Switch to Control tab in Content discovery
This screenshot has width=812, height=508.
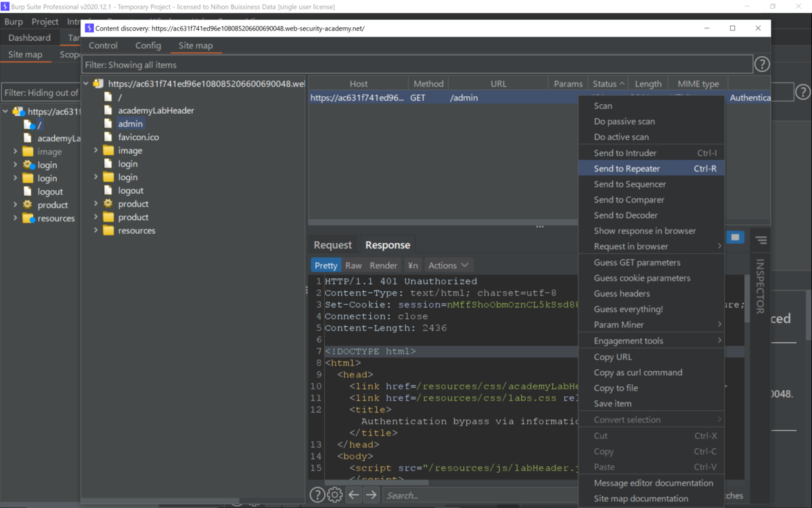[103, 45]
